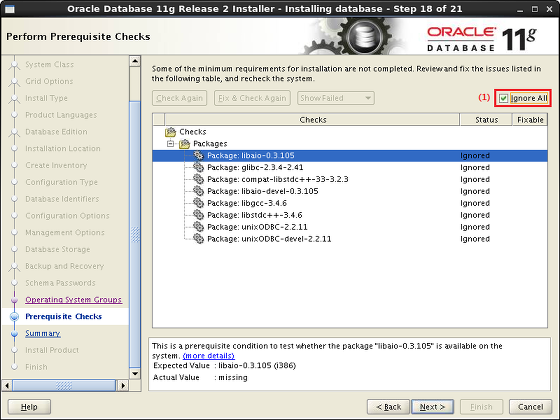The image size is (560, 420).
Task: Select Package: libaio-0.3.105 row
Action: (350, 155)
